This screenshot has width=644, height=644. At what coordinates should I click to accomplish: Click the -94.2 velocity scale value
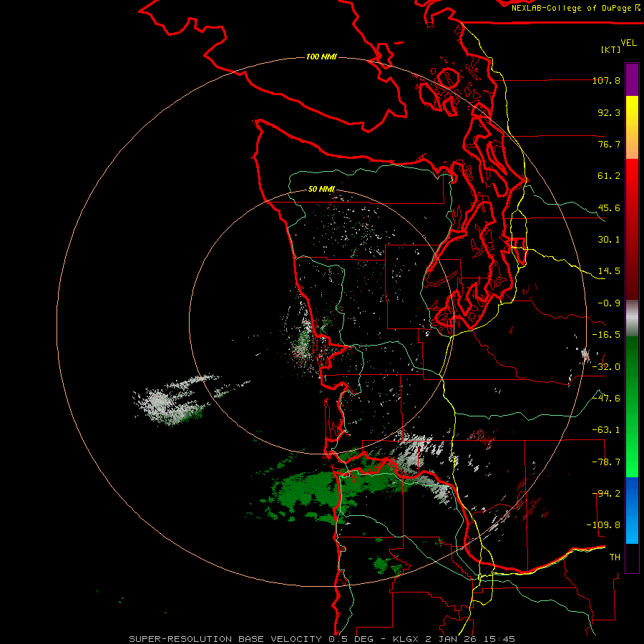[606, 494]
